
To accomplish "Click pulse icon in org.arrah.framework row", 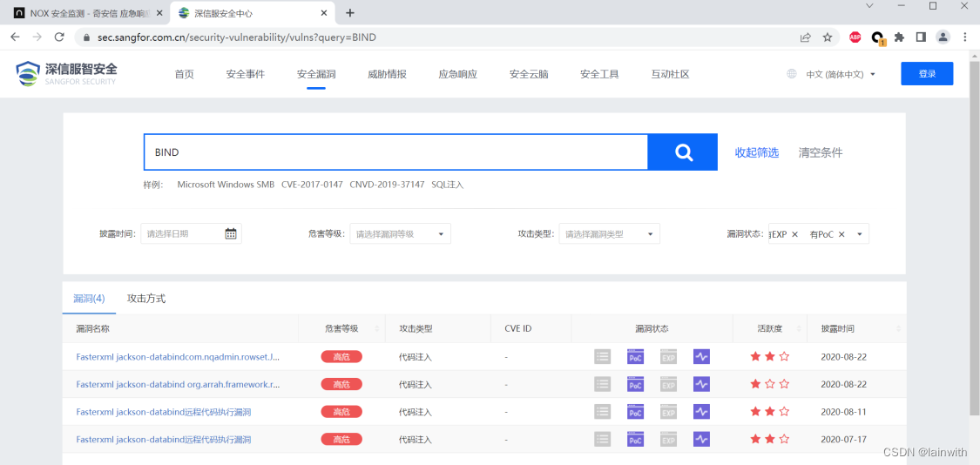I will [x=701, y=384].
